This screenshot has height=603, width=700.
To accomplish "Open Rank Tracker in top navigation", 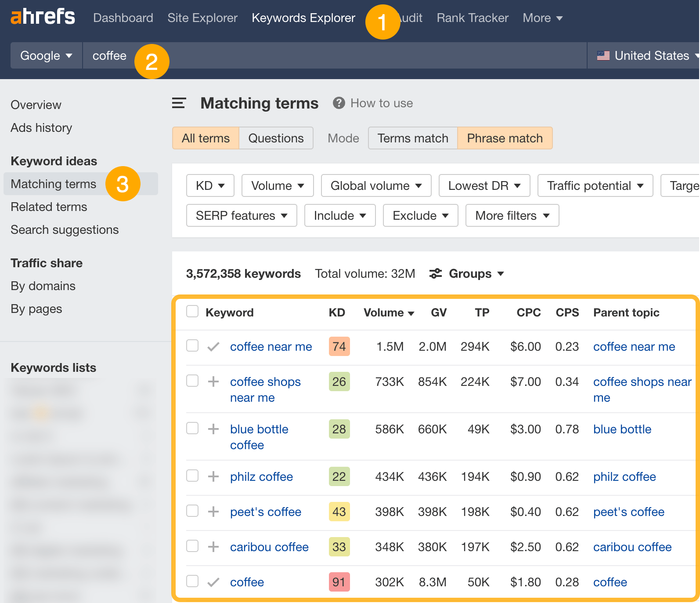I will (473, 18).
